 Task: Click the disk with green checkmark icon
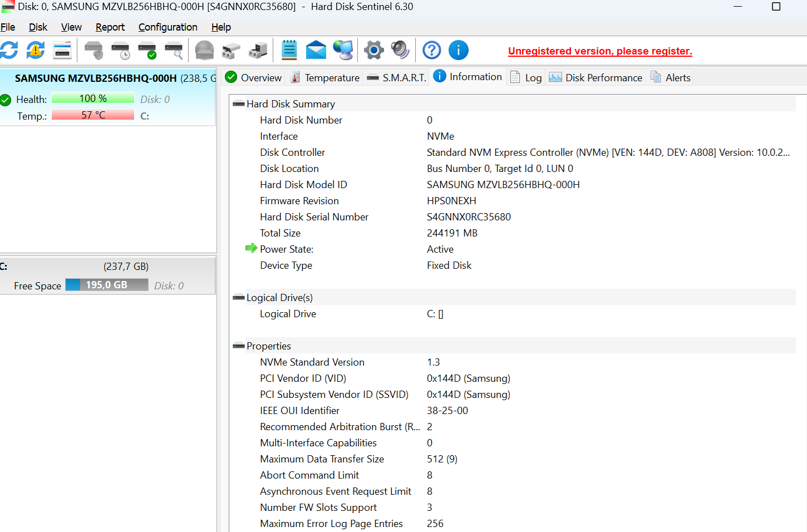(147, 51)
